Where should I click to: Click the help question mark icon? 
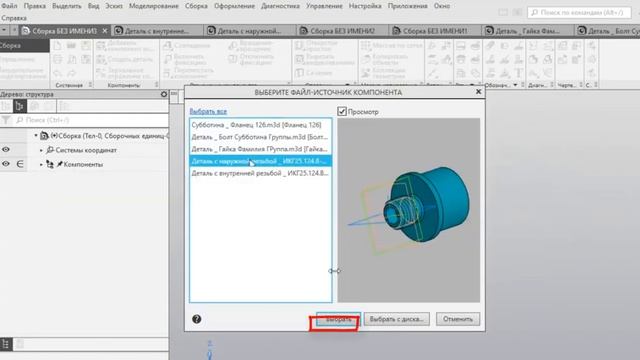pos(196,319)
